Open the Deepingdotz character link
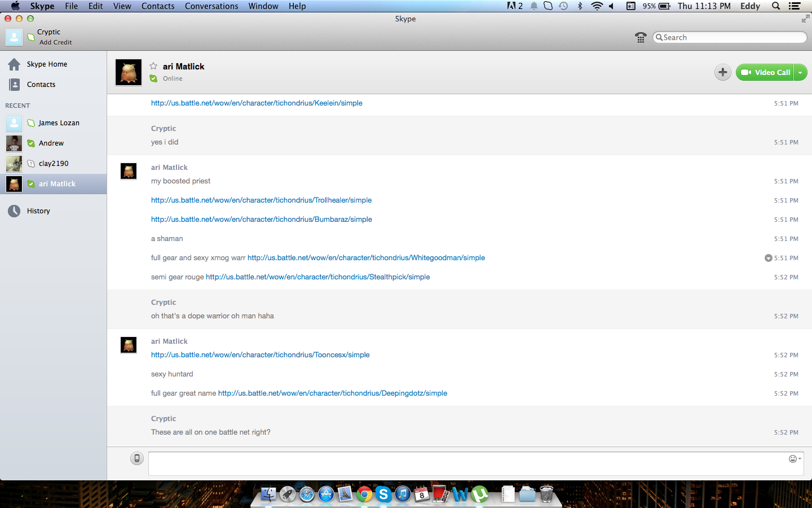The height and width of the screenshot is (508, 812). pyautogui.click(x=333, y=393)
